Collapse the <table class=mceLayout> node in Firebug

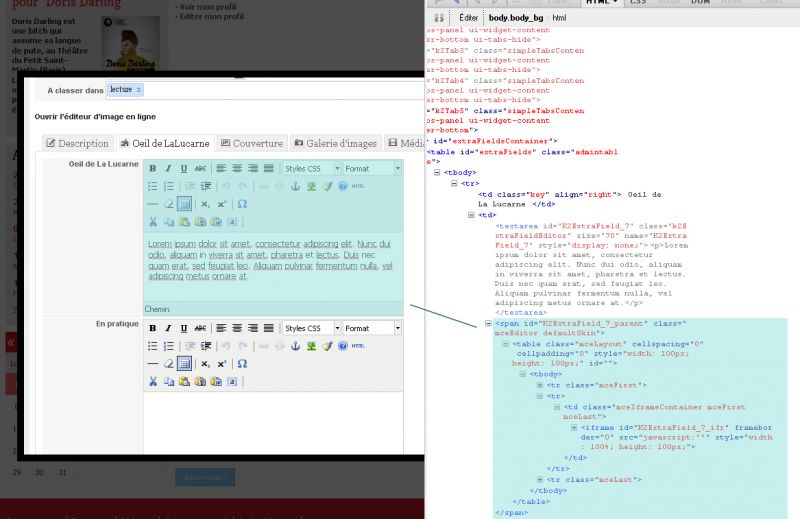tap(505, 344)
